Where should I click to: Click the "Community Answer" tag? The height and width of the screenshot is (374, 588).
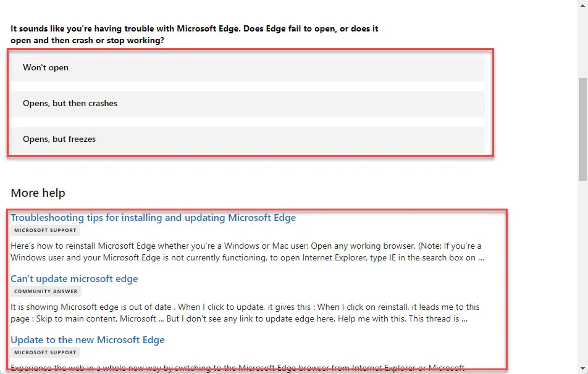pyautogui.click(x=46, y=291)
